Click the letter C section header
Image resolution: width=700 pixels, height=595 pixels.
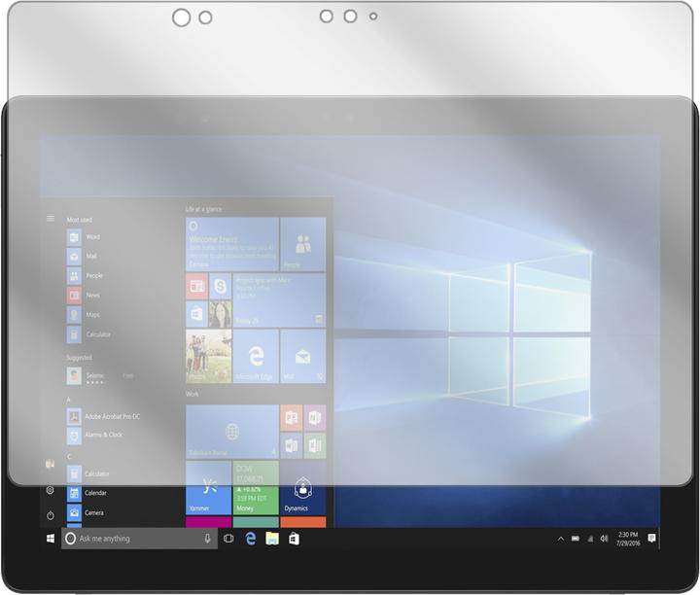[x=69, y=457]
